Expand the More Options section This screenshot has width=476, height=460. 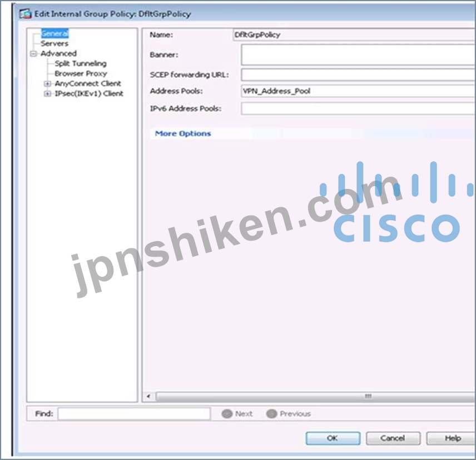point(183,133)
